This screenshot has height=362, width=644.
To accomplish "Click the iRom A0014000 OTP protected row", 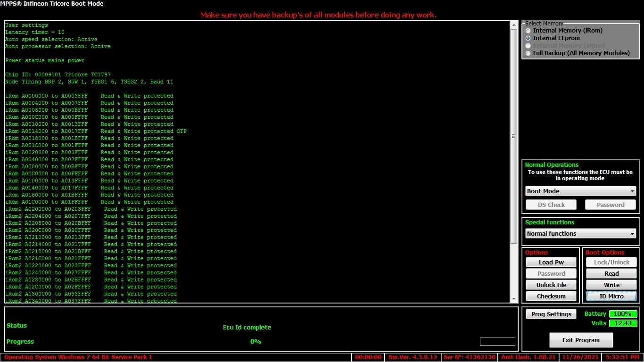I will click(x=96, y=131).
